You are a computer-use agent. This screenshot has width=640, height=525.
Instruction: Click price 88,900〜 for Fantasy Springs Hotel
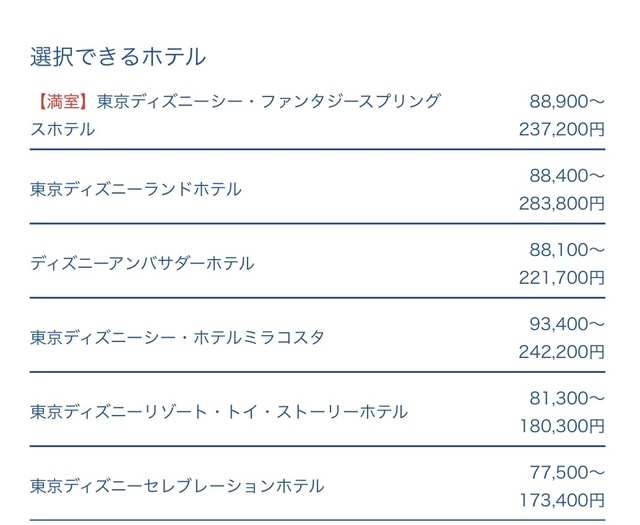[x=567, y=101]
